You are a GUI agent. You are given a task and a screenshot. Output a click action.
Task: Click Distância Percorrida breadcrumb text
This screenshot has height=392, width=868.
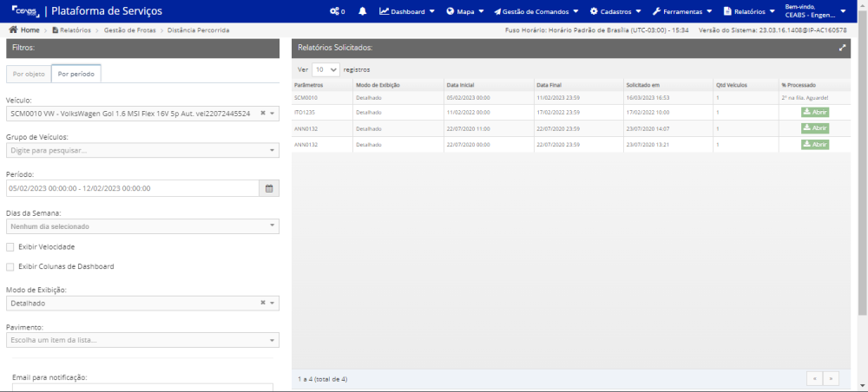pyautogui.click(x=198, y=30)
